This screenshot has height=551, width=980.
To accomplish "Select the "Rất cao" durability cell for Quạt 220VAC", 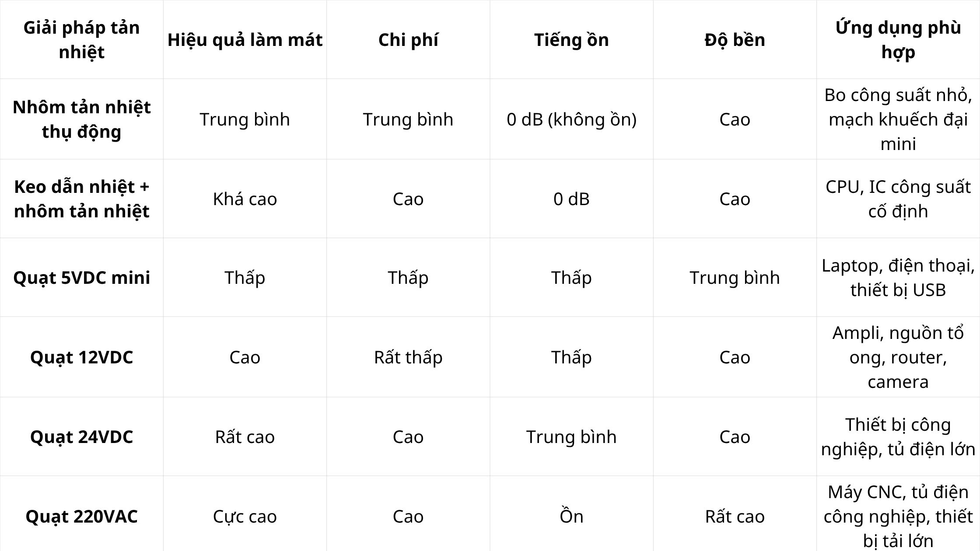I will coord(735,516).
